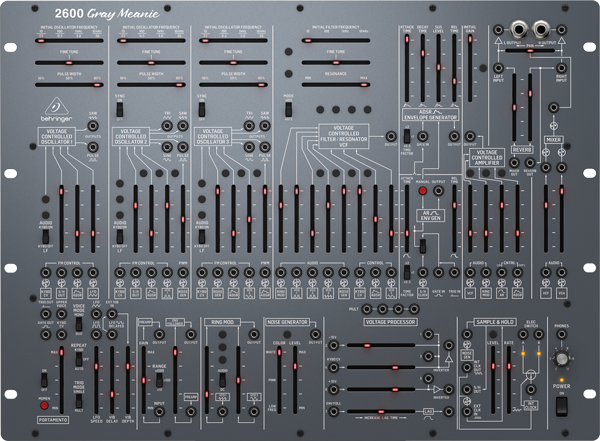This screenshot has height=441, width=600.
Task: Flip the Ring Mod AUDIO/DC switch
Action: coord(222,380)
